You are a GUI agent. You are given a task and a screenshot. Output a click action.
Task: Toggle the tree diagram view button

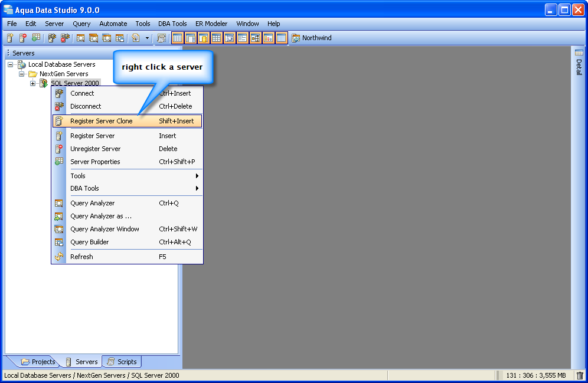click(x=256, y=38)
